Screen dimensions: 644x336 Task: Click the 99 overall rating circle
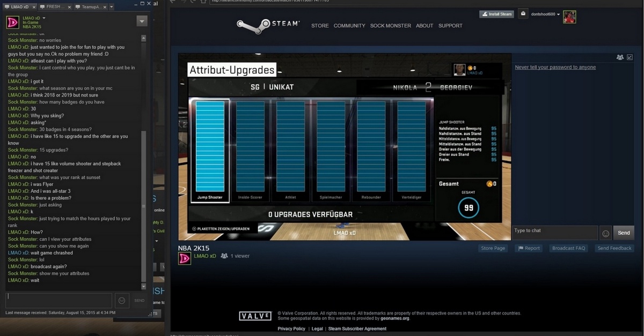(x=469, y=208)
